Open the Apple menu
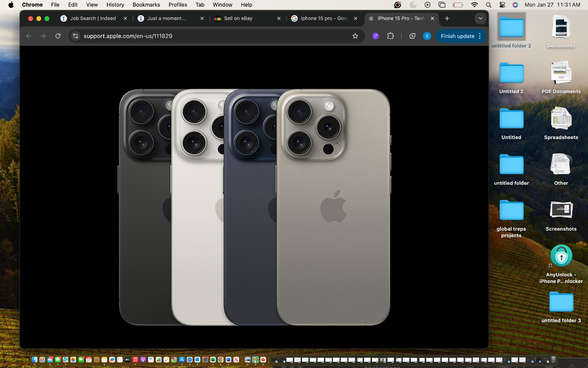This screenshot has height=368, width=588. coord(11,5)
